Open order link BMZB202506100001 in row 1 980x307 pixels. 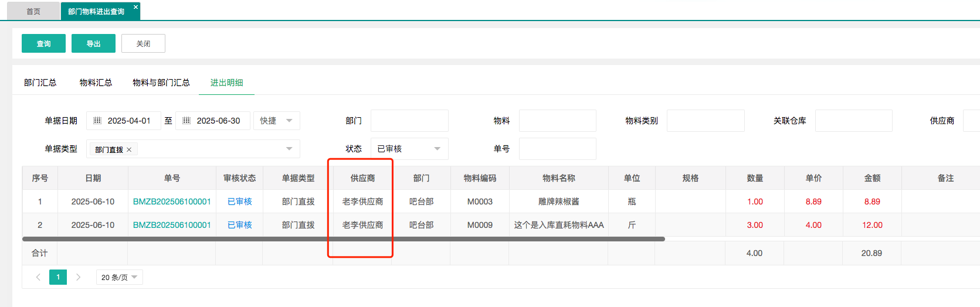(172, 202)
